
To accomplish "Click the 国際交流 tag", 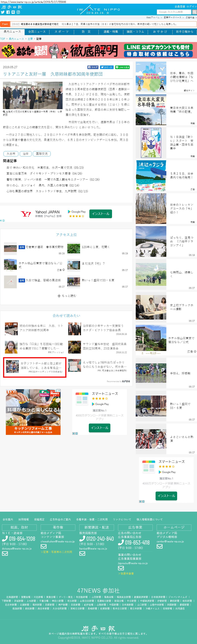I will pos(42,154).
